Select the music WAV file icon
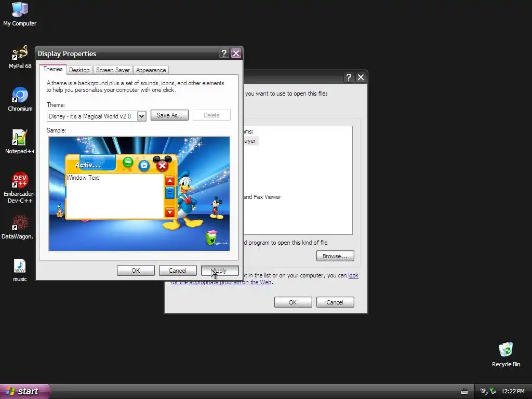The height and width of the screenshot is (399, 532). coord(20,270)
